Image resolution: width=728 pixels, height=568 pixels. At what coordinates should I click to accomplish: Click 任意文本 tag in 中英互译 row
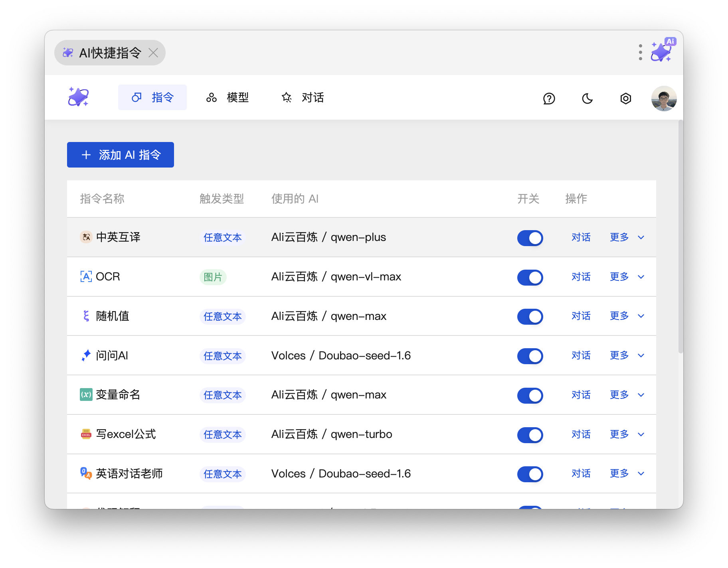click(223, 238)
